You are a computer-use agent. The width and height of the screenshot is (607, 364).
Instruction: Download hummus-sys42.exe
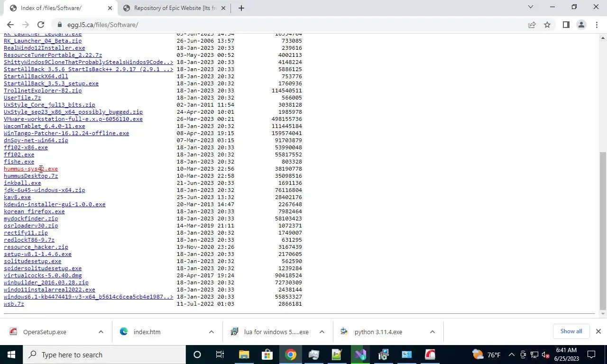click(x=31, y=169)
